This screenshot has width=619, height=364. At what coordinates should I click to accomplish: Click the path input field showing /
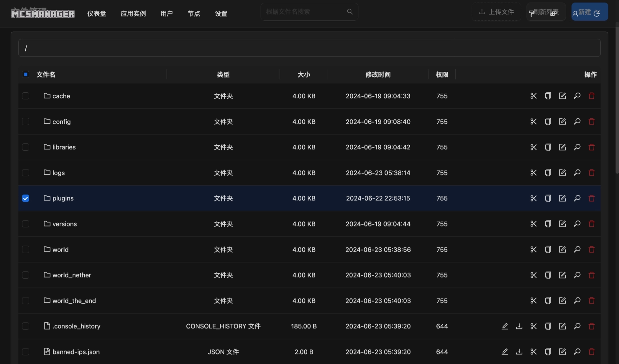(x=309, y=48)
